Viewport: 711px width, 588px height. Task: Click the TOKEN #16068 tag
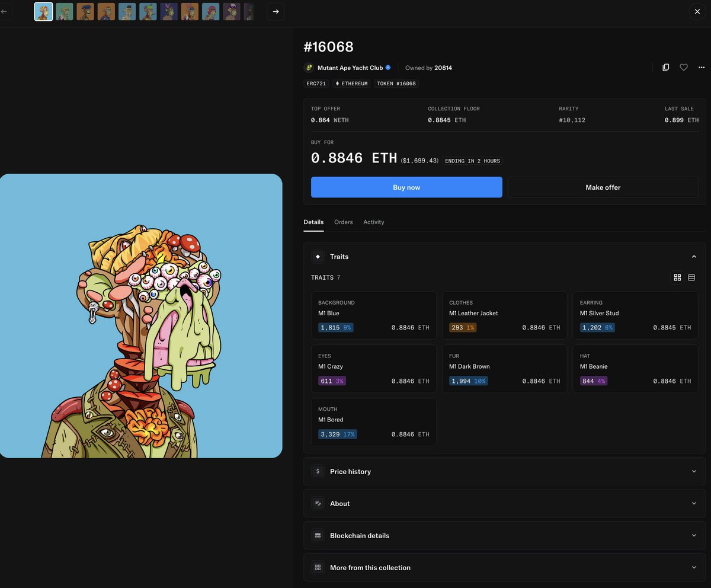[396, 84]
